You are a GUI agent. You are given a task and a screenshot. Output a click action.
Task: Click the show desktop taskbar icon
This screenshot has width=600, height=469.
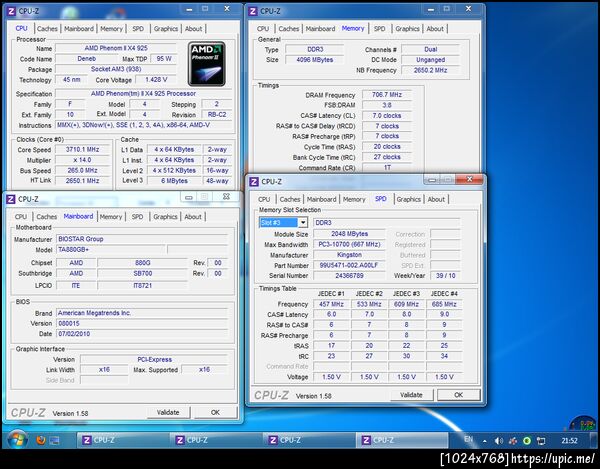coord(54,441)
